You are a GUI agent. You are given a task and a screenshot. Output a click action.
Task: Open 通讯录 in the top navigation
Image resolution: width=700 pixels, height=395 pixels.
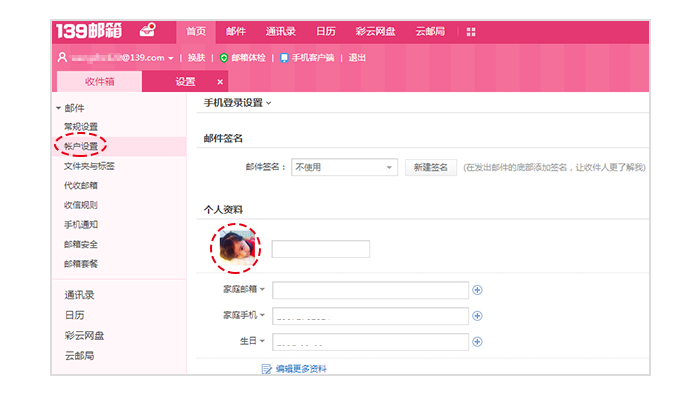[280, 32]
